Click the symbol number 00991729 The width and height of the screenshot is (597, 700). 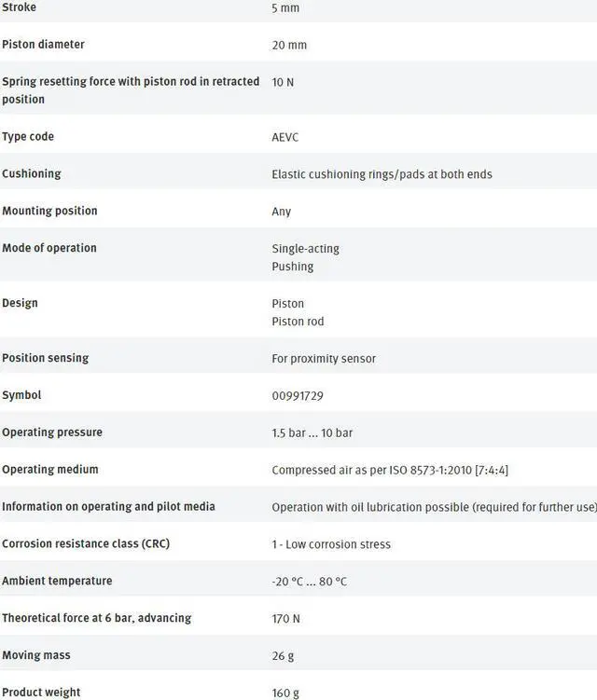pos(297,396)
